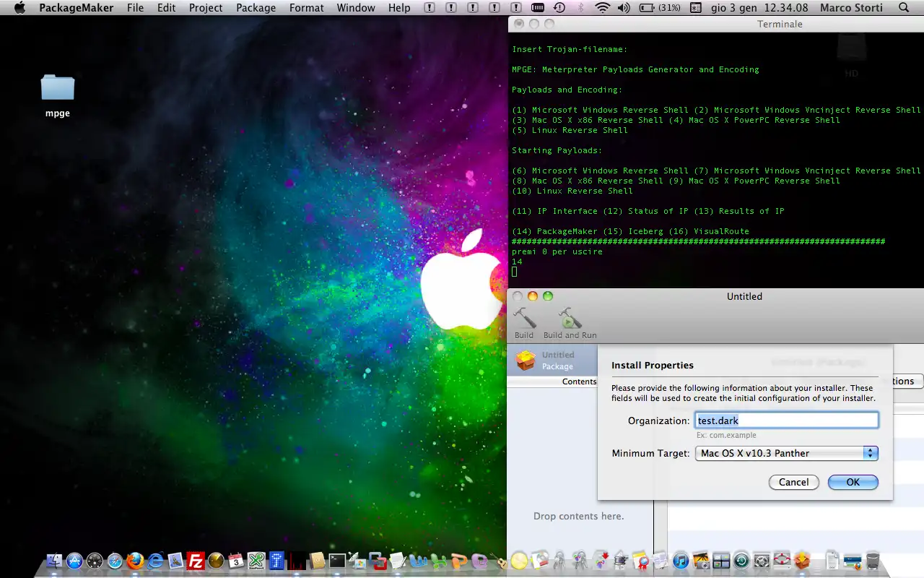
Task: Open Spotlight search magnifier
Action: 904,8
